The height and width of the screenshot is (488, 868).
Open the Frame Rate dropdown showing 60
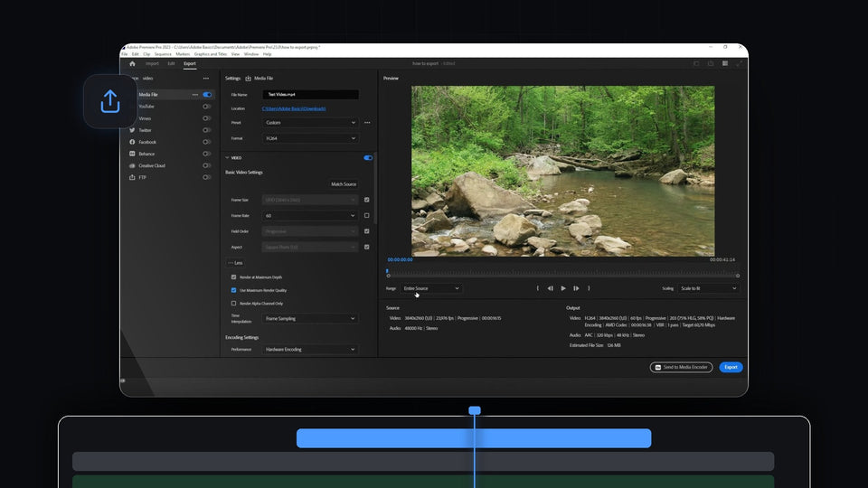click(310, 216)
